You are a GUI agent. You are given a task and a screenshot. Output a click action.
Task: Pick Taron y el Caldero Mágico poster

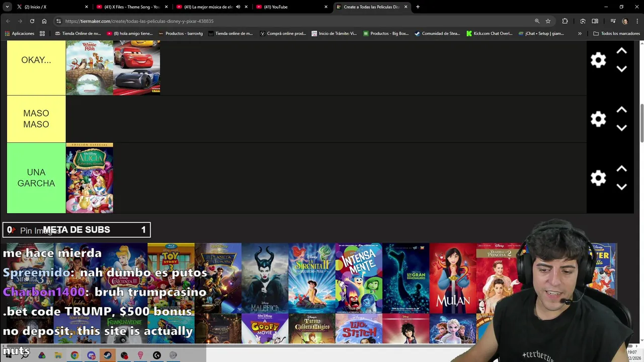pos(312,329)
